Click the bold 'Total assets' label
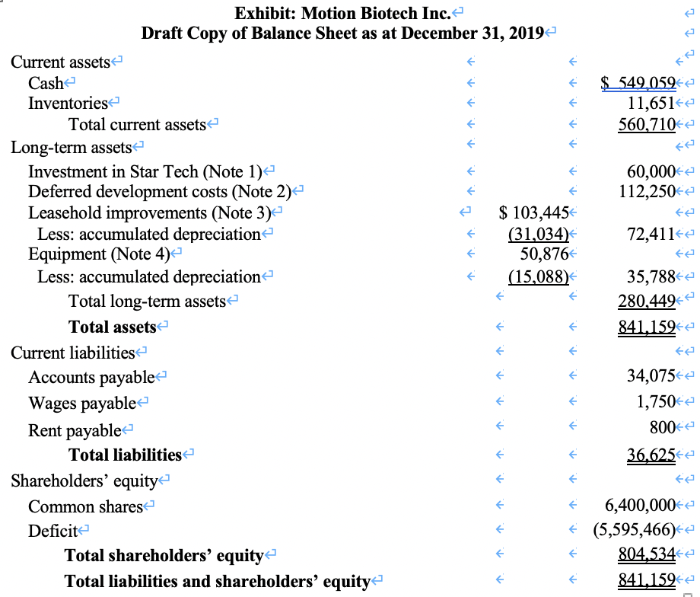 pyautogui.click(x=112, y=327)
